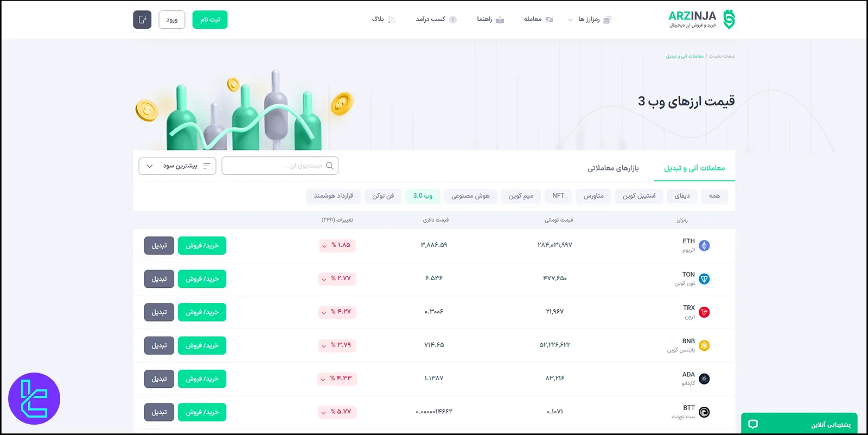Click the ثبت نام register button
Screen dimensions: 868x435
tap(210, 20)
